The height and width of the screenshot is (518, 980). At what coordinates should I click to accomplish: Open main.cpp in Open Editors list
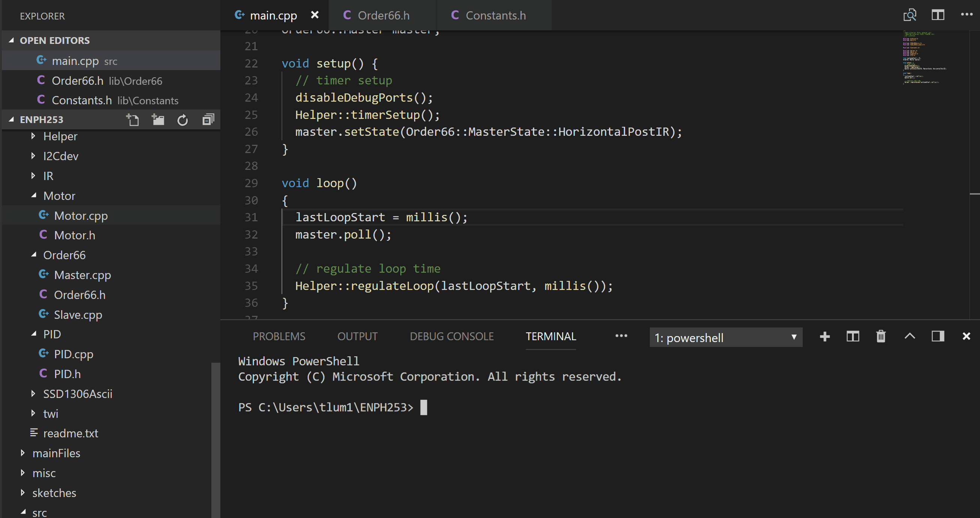[x=111, y=60]
